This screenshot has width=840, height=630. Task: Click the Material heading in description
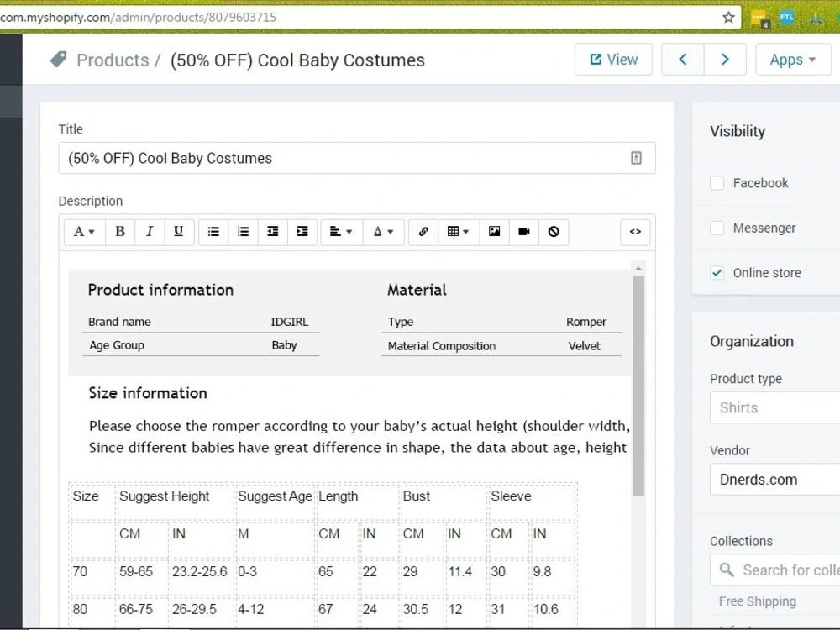tap(417, 290)
